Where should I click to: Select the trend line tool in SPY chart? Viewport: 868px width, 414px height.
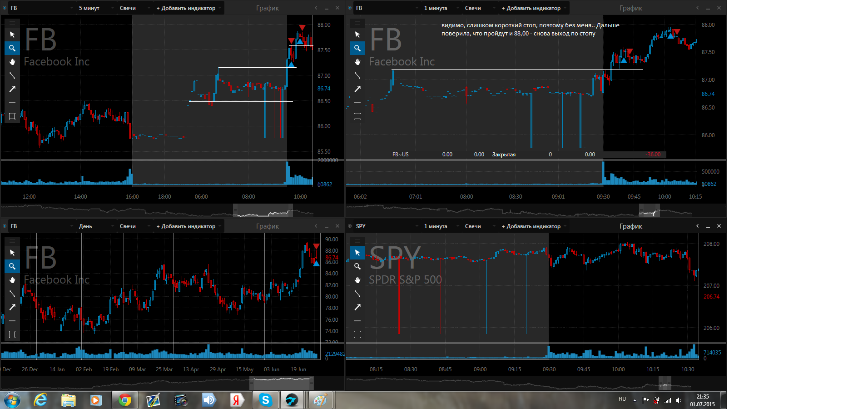tap(357, 294)
